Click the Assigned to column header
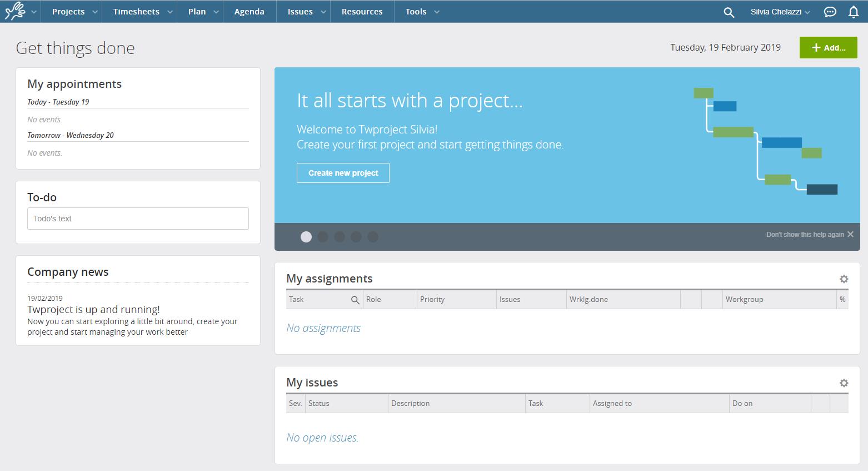The height and width of the screenshot is (471, 868). 612,403
